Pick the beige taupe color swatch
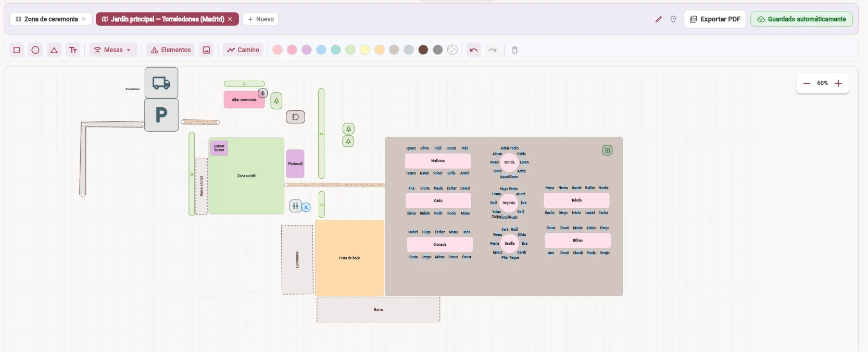The height and width of the screenshot is (352, 868). tap(394, 50)
